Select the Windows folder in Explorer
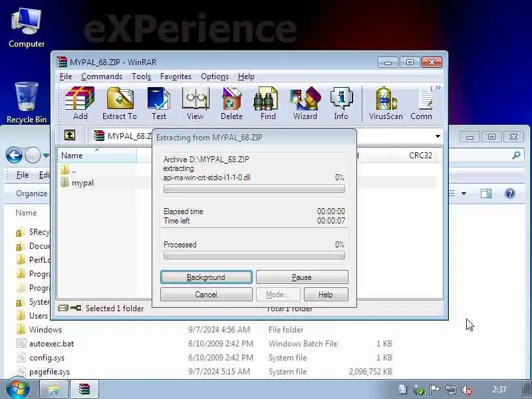 pyautogui.click(x=39, y=329)
